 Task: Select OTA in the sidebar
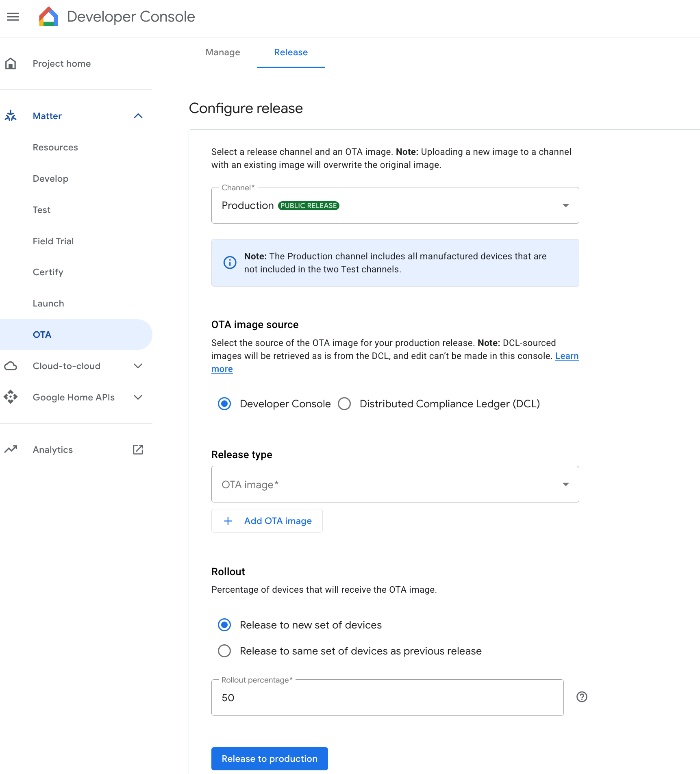[42, 334]
